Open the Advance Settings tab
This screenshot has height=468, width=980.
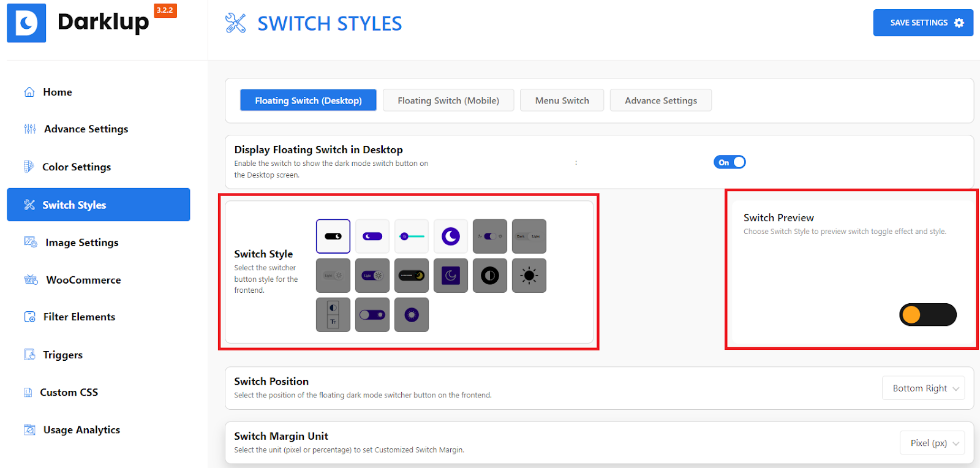tap(661, 100)
